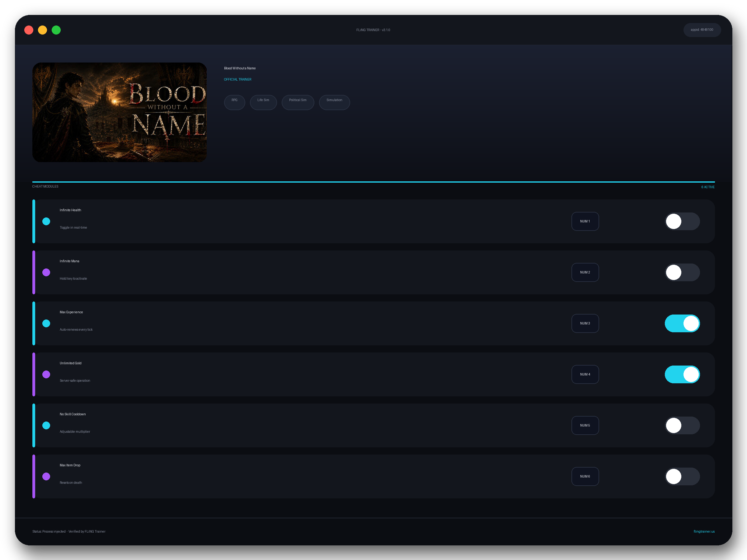Click the appid 4848100 badge

click(702, 30)
